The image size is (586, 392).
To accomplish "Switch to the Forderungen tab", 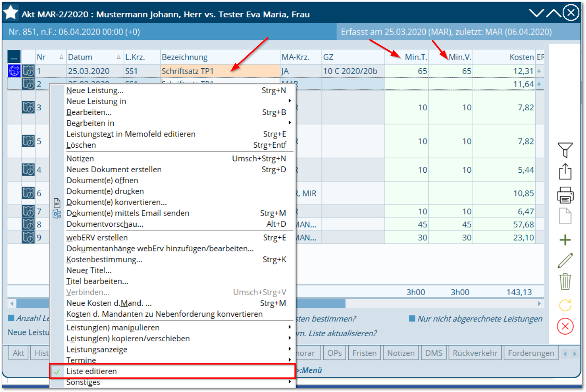I will coord(531,353).
